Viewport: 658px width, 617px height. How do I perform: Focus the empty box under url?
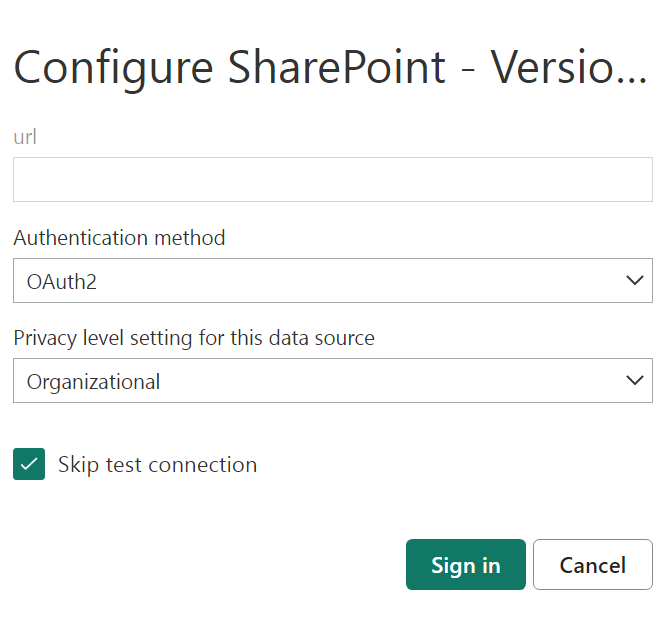pyautogui.click(x=332, y=180)
